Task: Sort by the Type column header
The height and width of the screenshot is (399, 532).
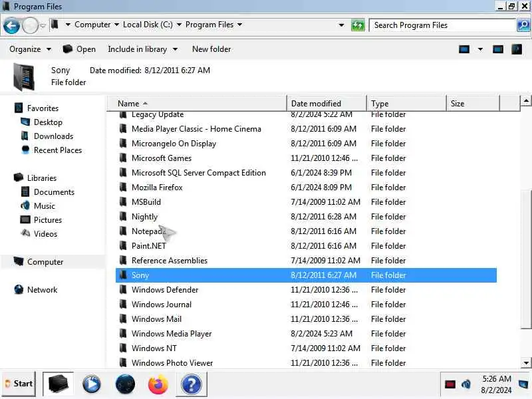Action: click(x=406, y=104)
